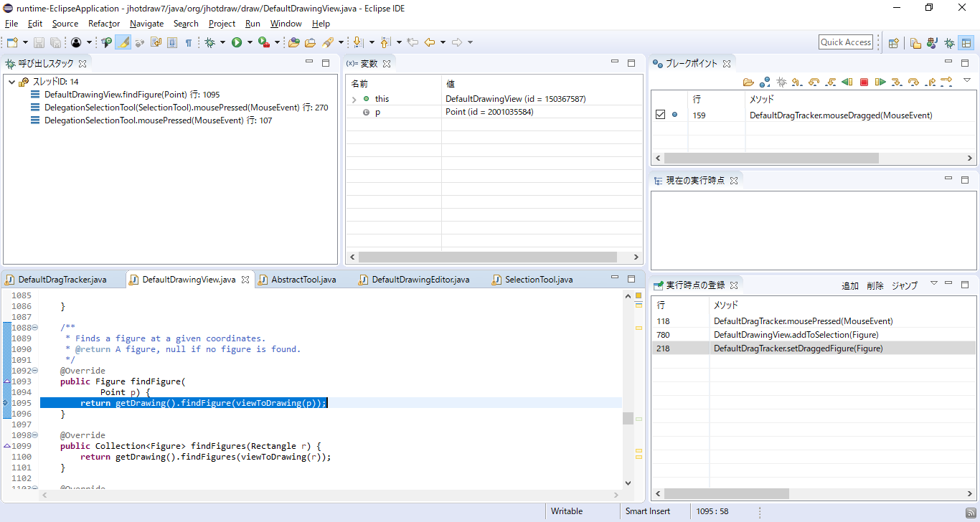
Task: Click the 追加 button
Action: 850,285
